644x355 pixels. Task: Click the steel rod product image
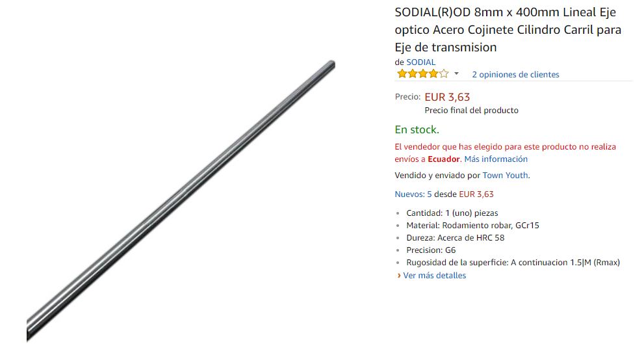[x=181, y=200]
